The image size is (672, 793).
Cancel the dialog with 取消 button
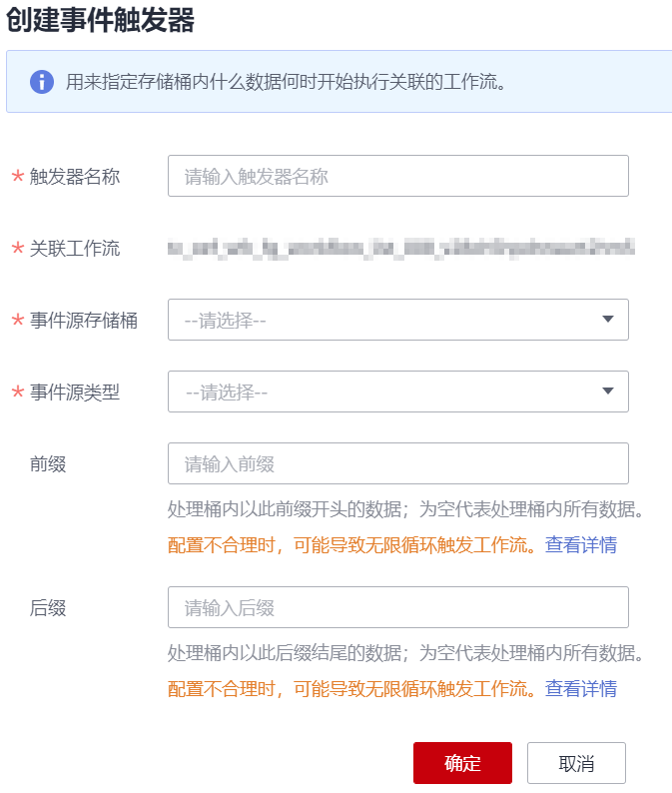[x=576, y=763]
